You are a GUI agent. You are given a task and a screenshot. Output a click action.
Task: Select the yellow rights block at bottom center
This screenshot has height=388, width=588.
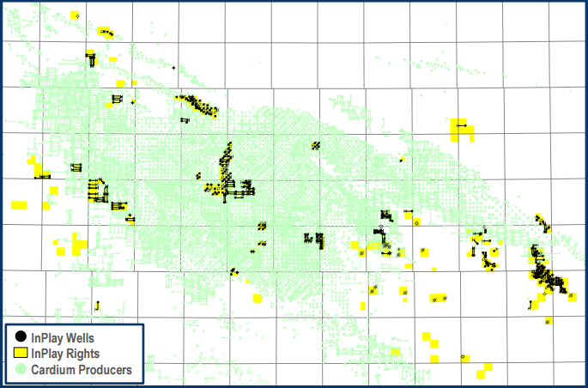click(x=396, y=351)
